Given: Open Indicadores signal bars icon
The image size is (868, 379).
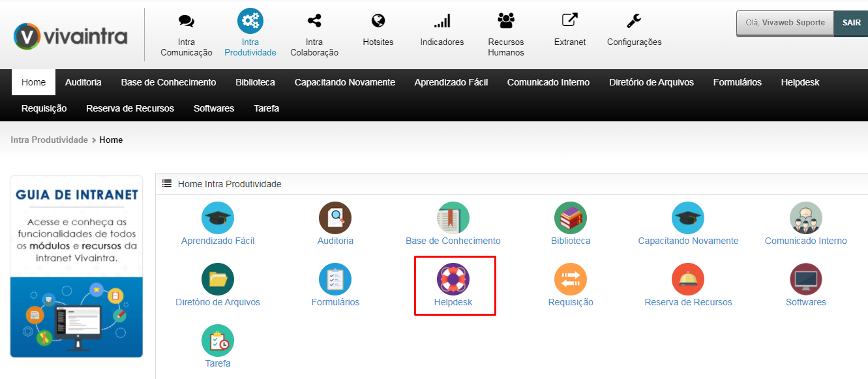Looking at the screenshot, I should coord(442,21).
